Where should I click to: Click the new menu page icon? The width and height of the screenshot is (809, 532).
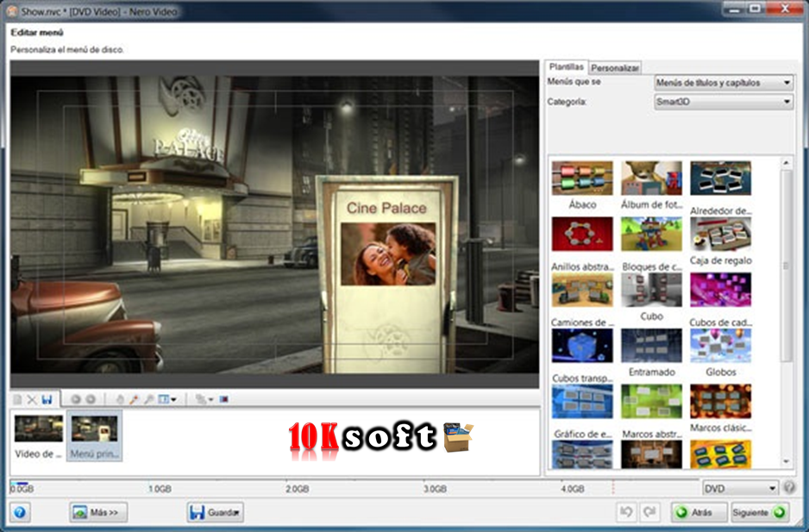tap(17, 399)
